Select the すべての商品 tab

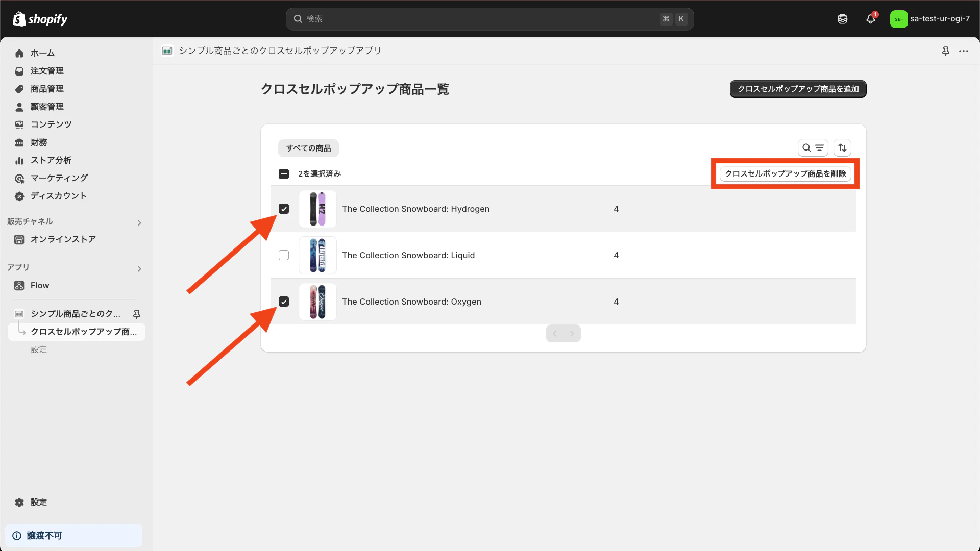pos(308,148)
